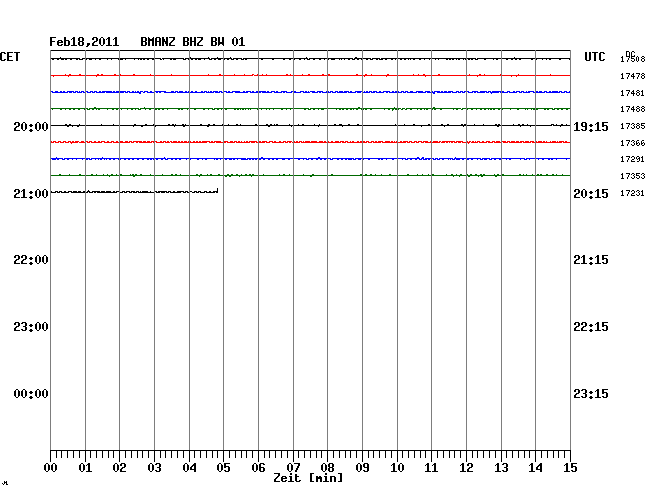Click the blue trace in the 17481 row

click(x=310, y=92)
